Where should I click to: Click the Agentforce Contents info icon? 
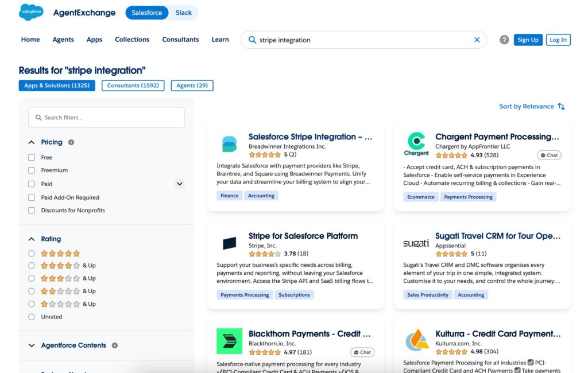(x=115, y=345)
